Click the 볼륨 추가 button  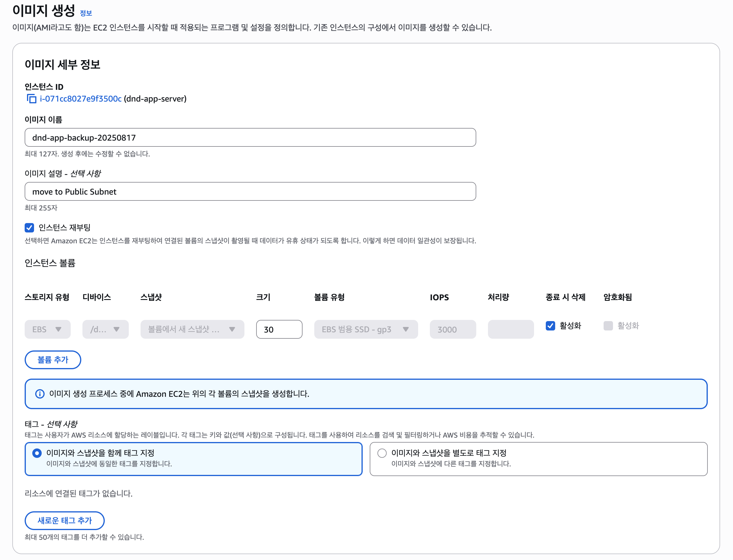(x=53, y=360)
